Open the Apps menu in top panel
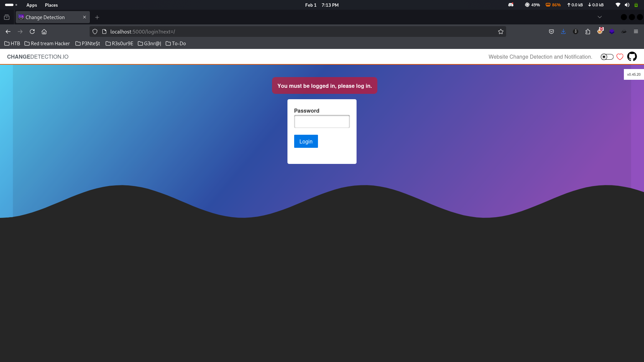 pyautogui.click(x=32, y=5)
